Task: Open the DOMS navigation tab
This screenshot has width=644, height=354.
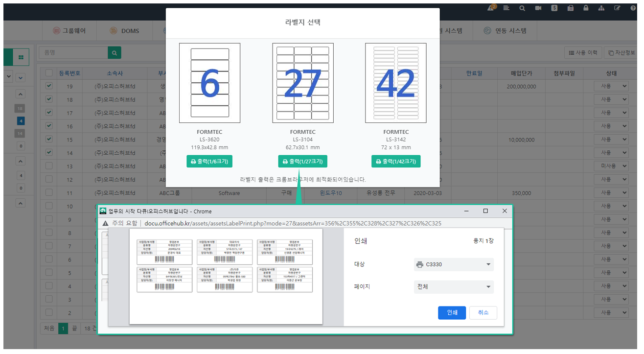Action: (x=125, y=31)
